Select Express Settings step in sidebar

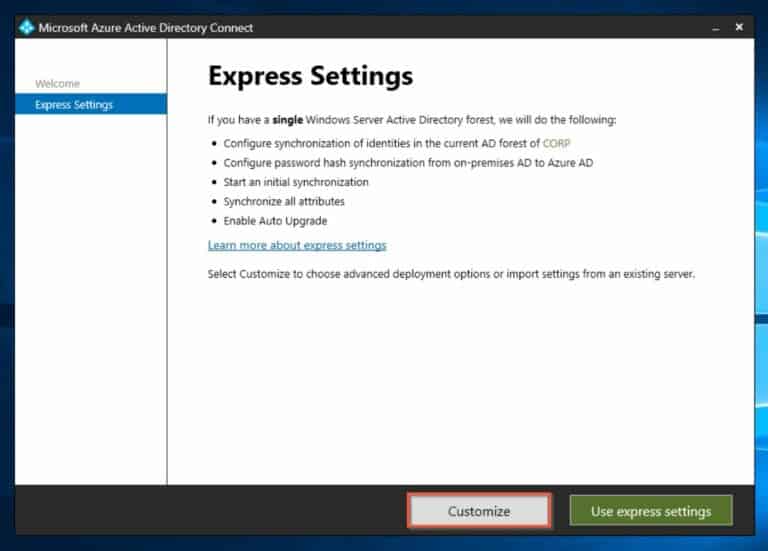(x=91, y=104)
